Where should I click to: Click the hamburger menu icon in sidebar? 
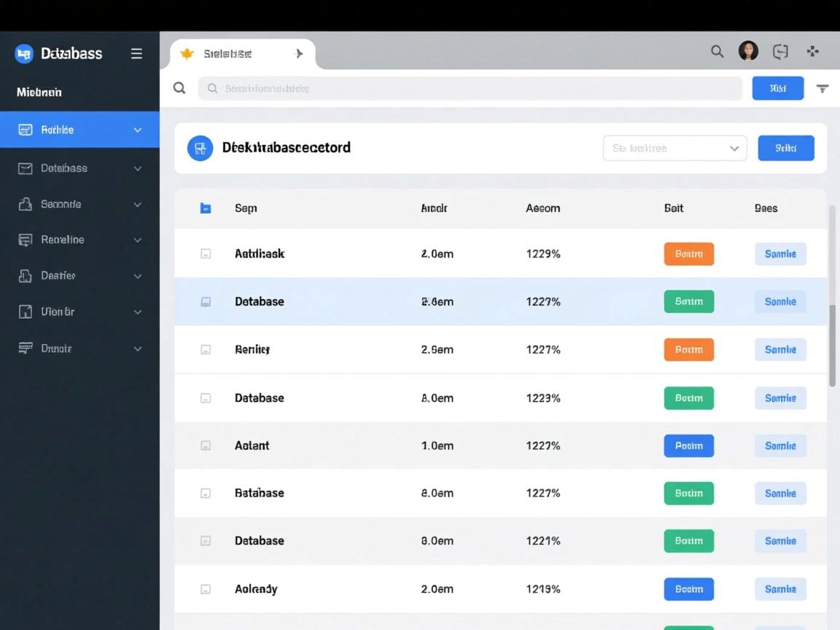point(136,53)
